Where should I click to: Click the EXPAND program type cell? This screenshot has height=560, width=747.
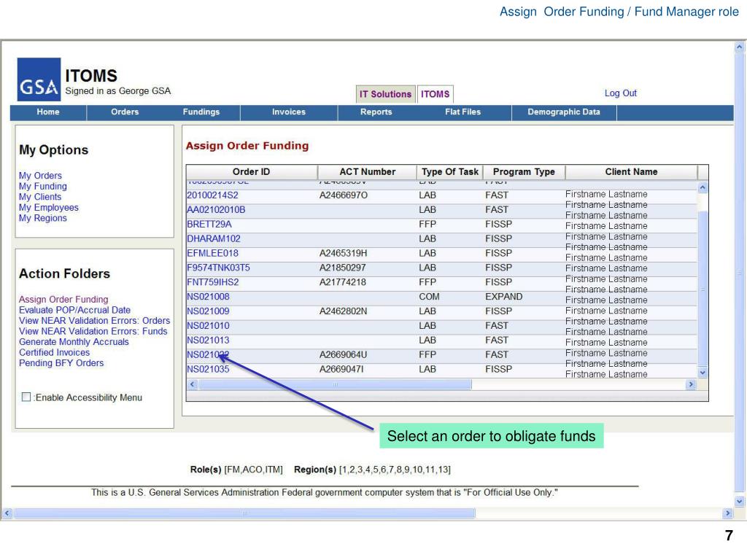click(503, 297)
